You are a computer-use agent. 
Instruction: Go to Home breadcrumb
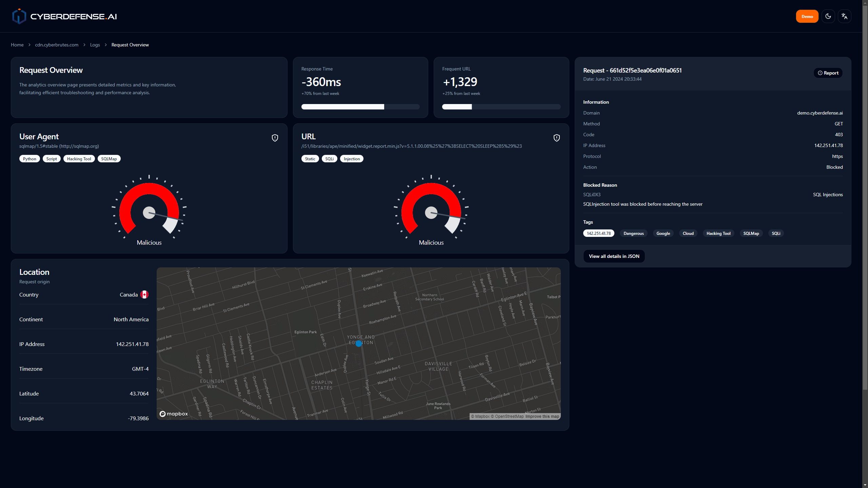coord(17,45)
